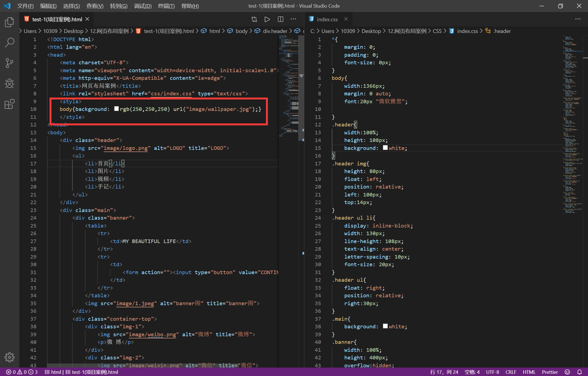Open notifications bell in status bar
Viewport: 588px width, 376px height.
pos(580,372)
